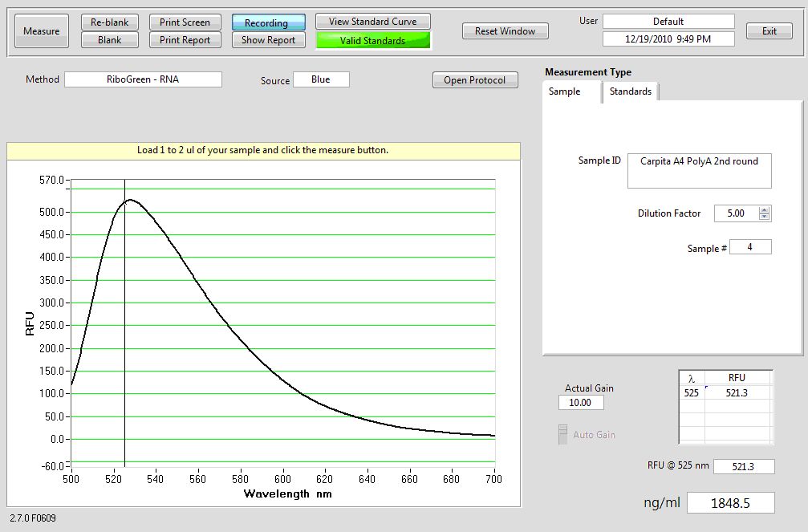Image resolution: width=808 pixels, height=532 pixels.
Task: Toggle the Auto Gain switch
Action: [562, 435]
